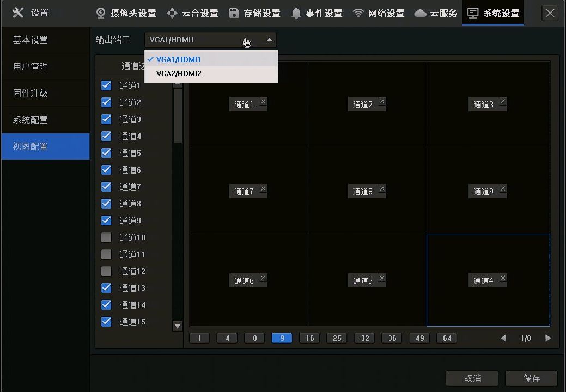
Task: Remove 通道1 with its X icon
Action: (x=263, y=101)
